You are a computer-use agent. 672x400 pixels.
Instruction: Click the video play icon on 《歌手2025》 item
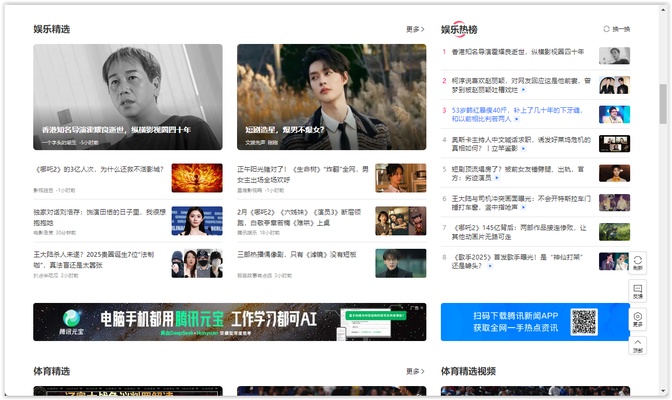[x=490, y=266]
